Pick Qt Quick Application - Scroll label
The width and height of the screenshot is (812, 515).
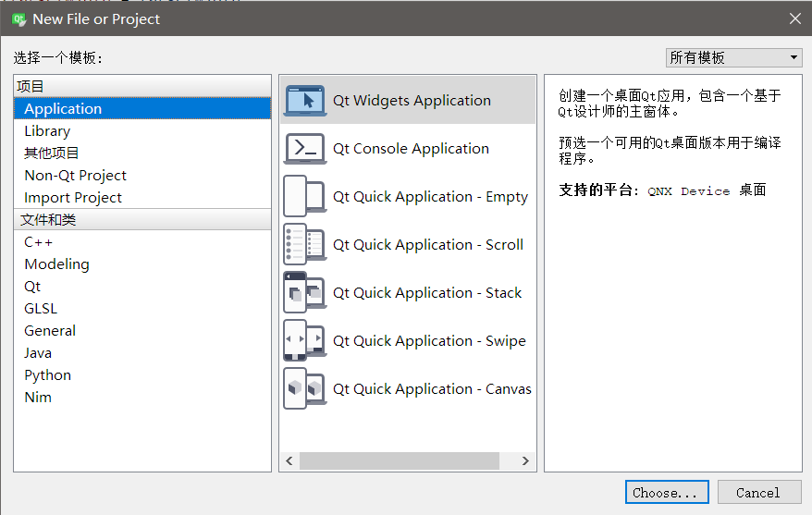coord(428,245)
